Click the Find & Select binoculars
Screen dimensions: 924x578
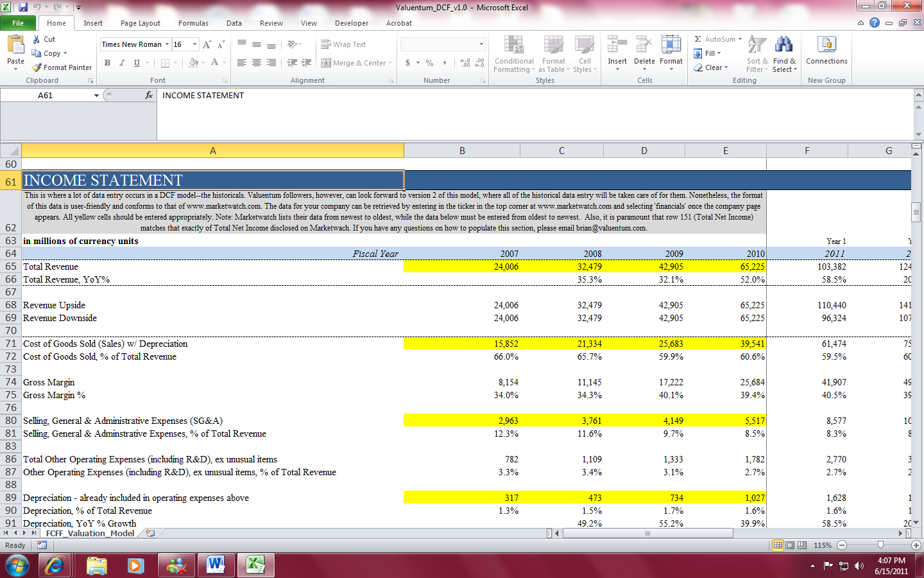783,45
